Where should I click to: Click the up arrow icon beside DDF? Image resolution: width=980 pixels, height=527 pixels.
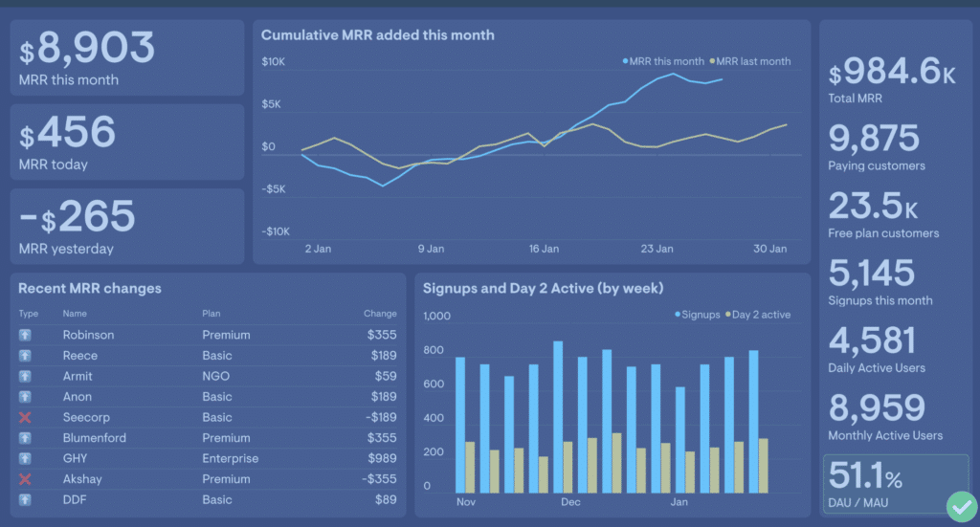point(25,500)
